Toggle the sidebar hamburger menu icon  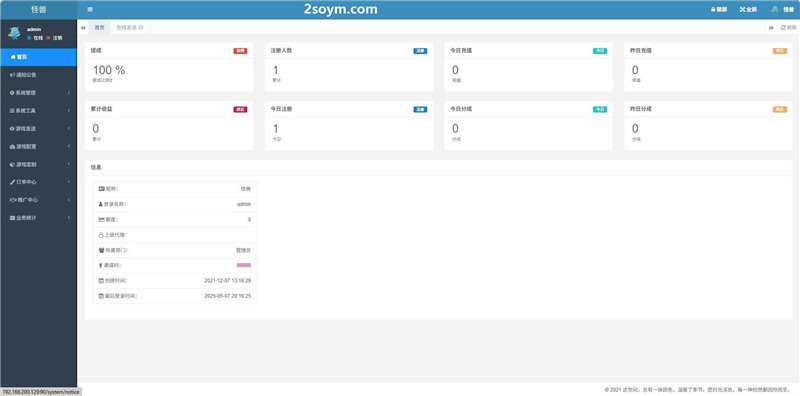90,9
